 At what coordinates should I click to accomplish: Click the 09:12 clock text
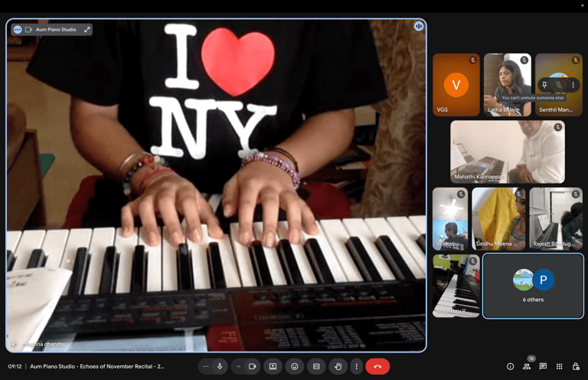(15, 366)
